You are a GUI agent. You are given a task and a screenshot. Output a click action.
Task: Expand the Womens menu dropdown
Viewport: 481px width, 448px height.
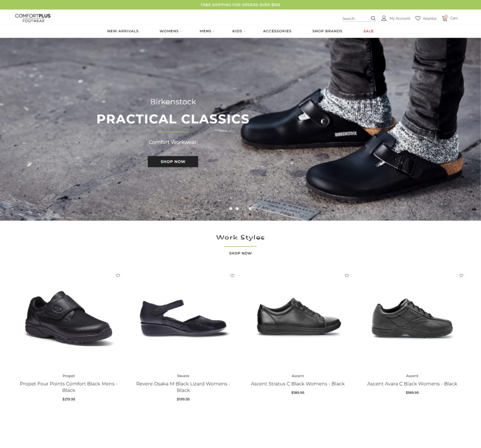pos(171,31)
